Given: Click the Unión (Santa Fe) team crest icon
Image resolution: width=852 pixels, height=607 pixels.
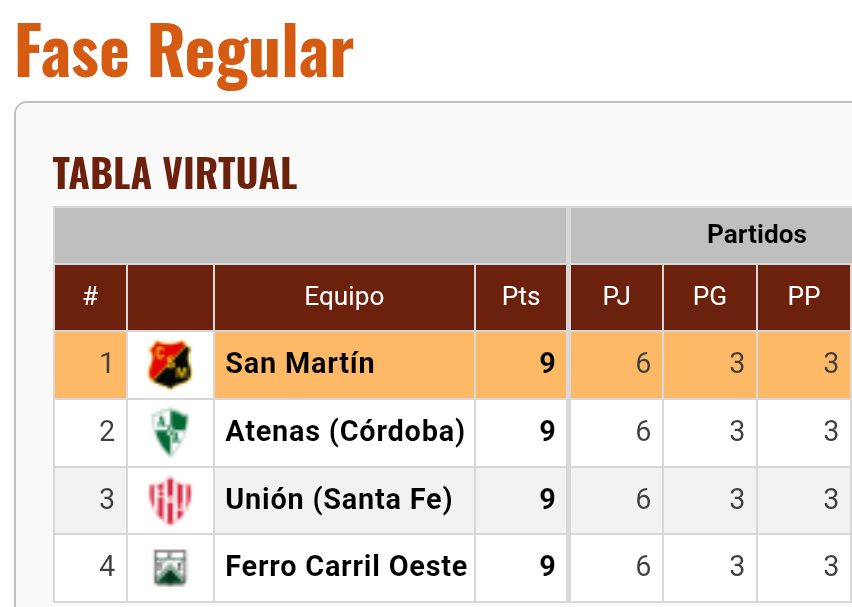Looking at the screenshot, I should (170, 499).
